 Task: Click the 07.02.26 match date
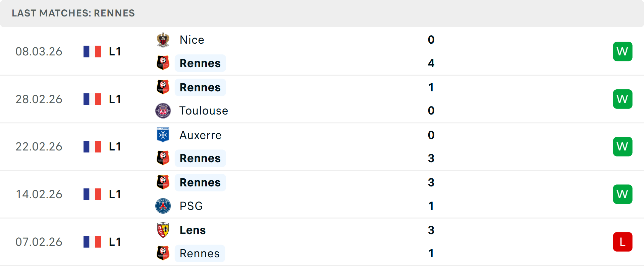(39, 241)
